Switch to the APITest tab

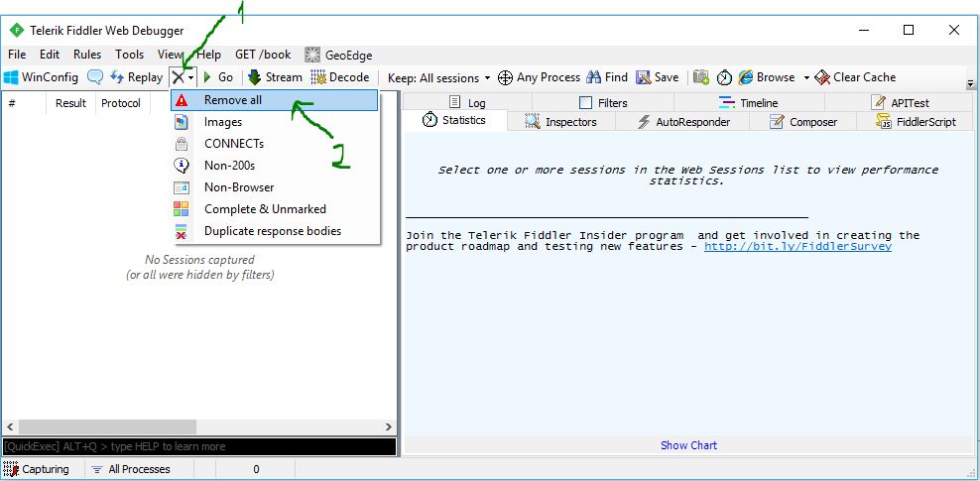[900, 103]
